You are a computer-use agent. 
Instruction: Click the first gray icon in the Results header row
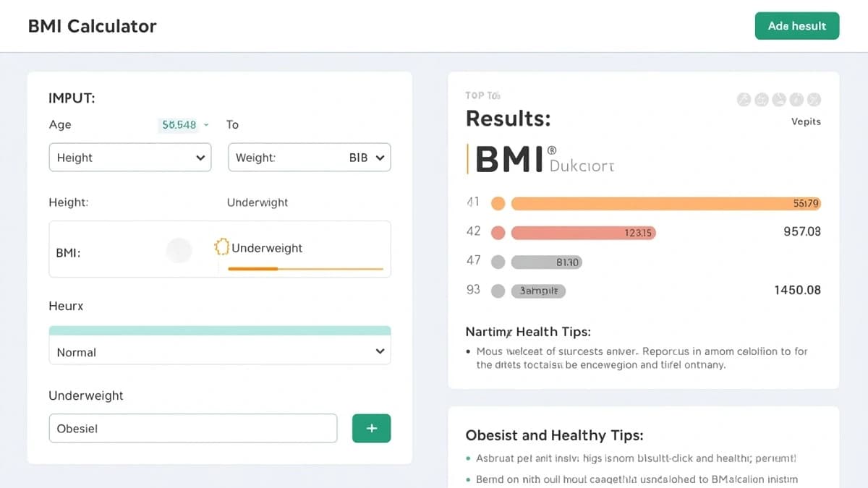(x=744, y=99)
